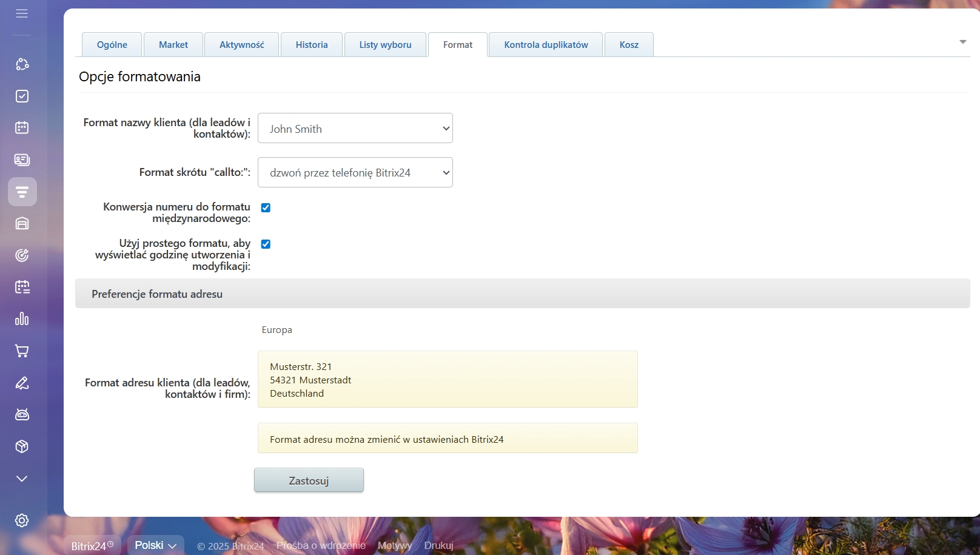This screenshot has height=555, width=980.
Task: Expand more sidebar items with chevron
Action: (x=22, y=479)
